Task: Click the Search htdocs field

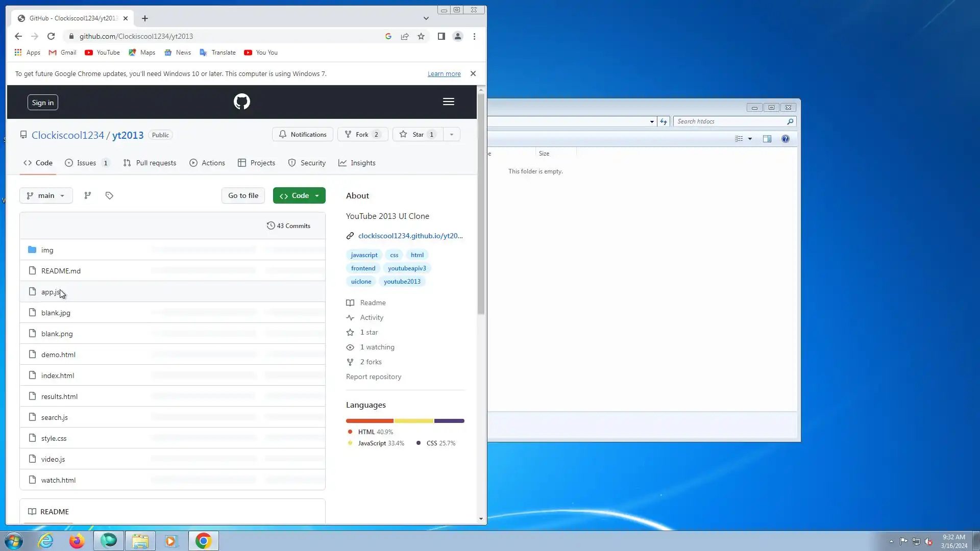Action: pyautogui.click(x=730, y=121)
